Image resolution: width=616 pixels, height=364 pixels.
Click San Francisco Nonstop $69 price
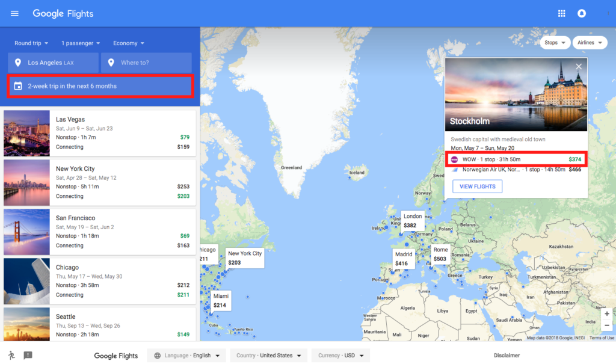[x=185, y=236]
